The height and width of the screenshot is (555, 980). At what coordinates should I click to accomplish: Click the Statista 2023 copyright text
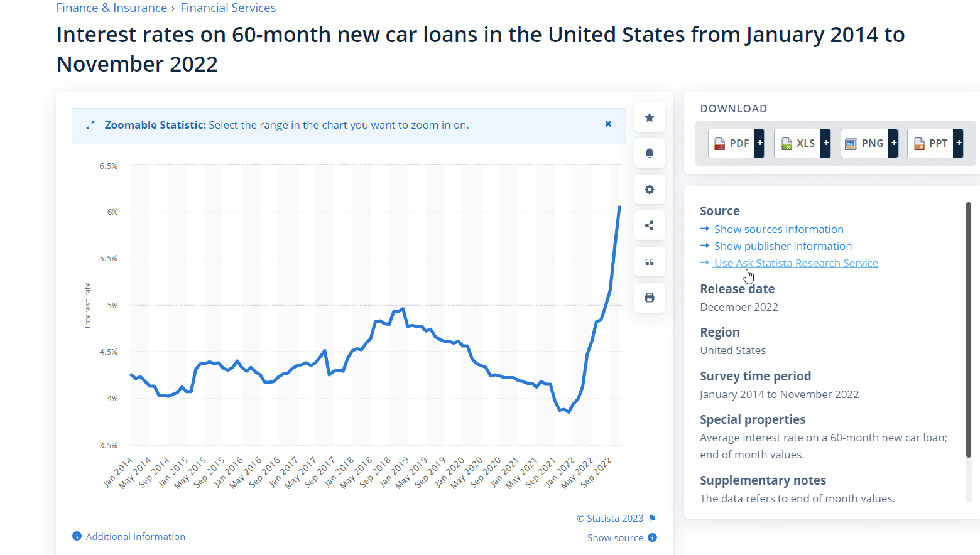[610, 518]
